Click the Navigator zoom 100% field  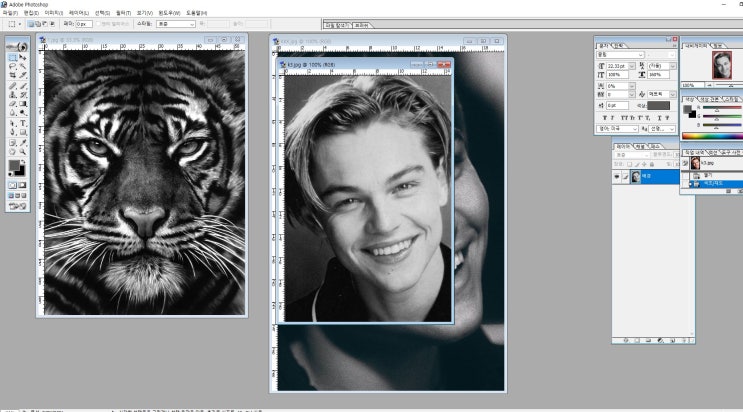[x=691, y=85]
